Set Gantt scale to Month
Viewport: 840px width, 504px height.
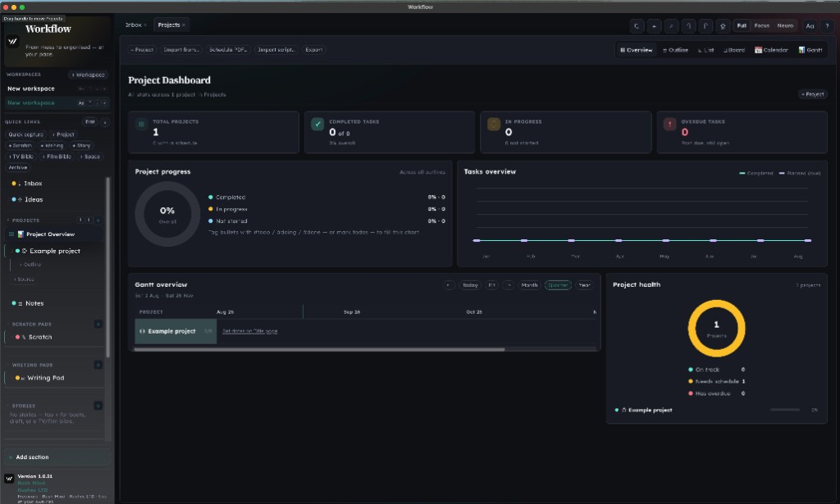click(529, 285)
